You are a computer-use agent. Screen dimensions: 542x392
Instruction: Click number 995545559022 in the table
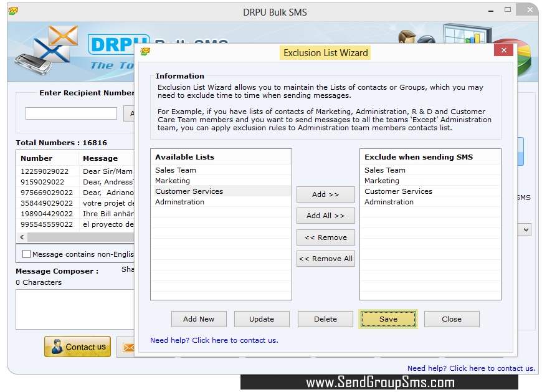47,224
